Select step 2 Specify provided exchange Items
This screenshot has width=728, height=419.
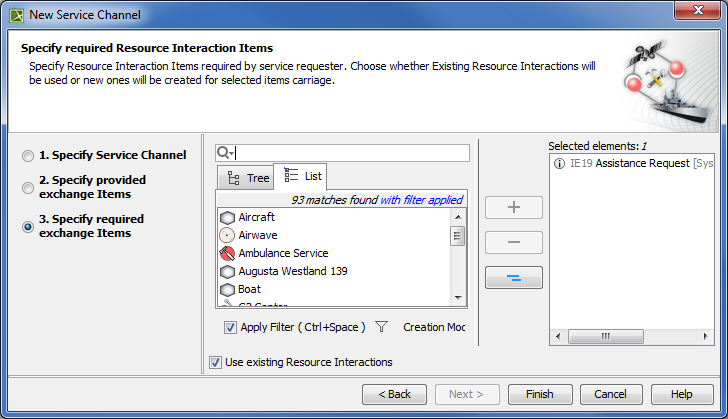click(28, 188)
